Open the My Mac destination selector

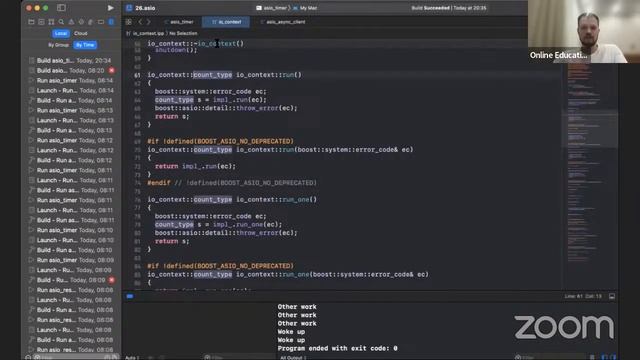point(305,8)
